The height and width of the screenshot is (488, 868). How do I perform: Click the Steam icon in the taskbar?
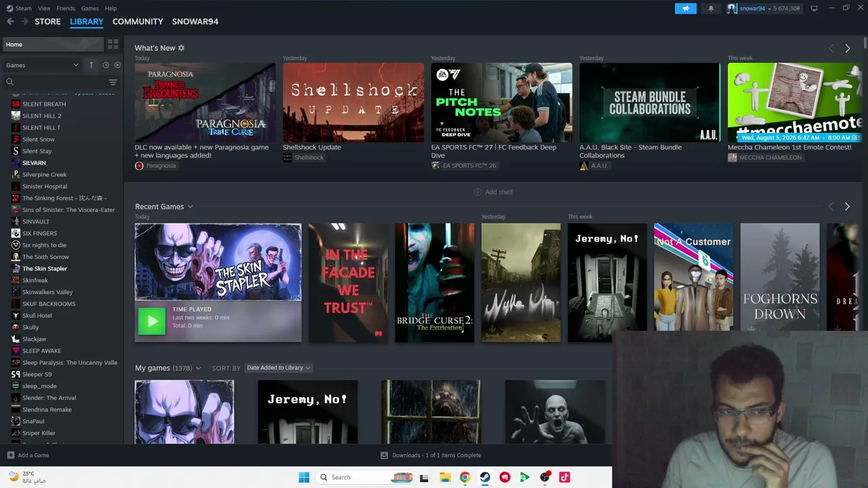click(485, 477)
